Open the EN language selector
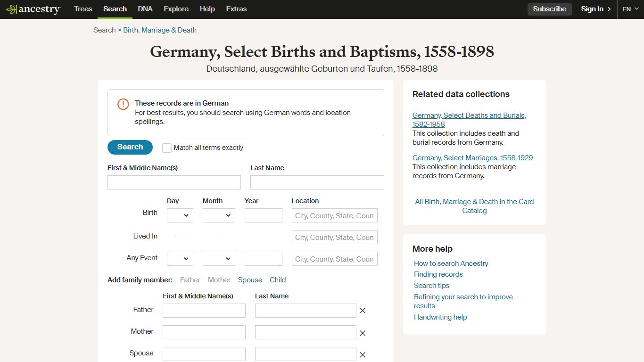Viewport: 644px width, 362px height. [630, 9]
